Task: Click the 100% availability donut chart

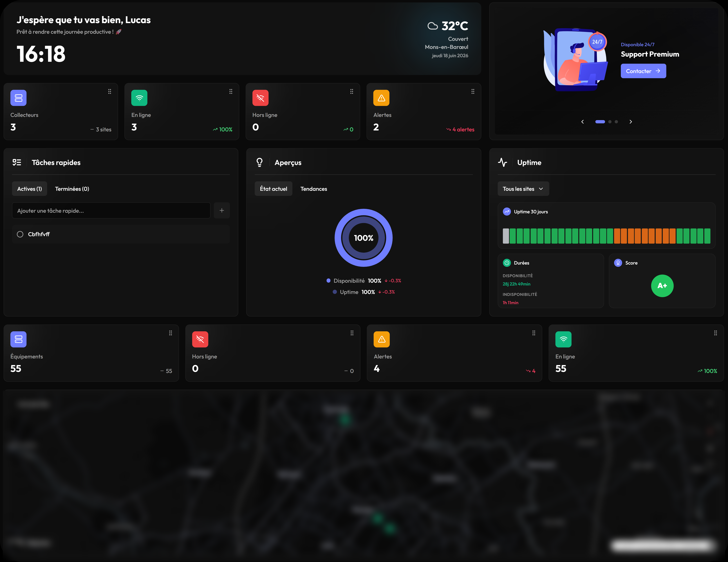Action: pos(364,238)
